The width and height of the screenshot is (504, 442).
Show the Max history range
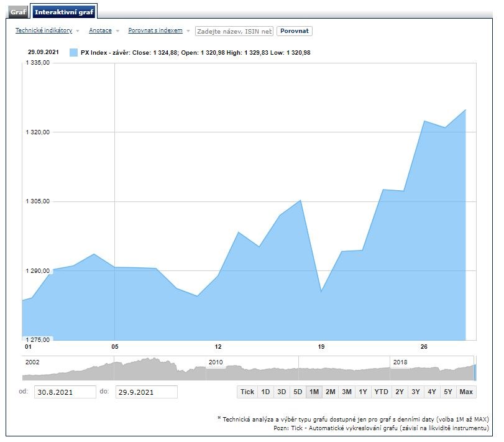coord(466,392)
